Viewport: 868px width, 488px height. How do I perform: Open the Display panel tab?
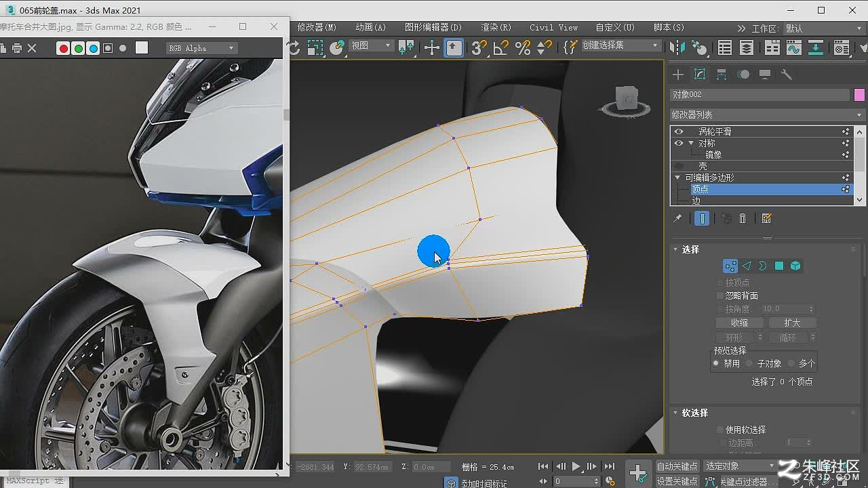(765, 75)
